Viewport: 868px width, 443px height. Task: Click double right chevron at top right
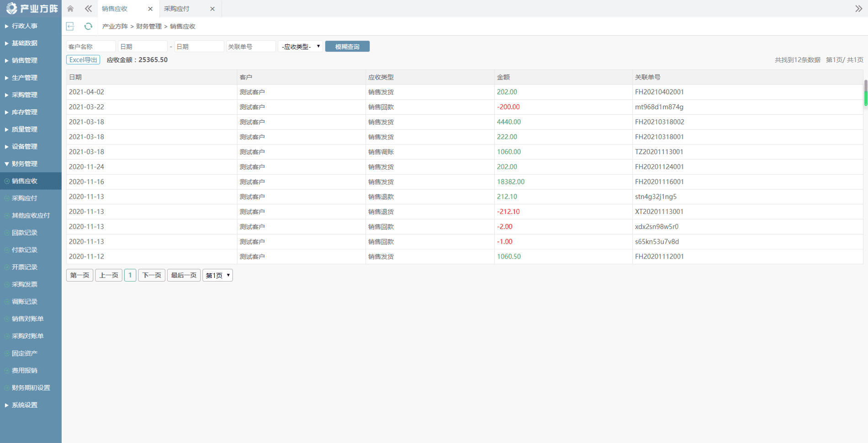[858, 9]
